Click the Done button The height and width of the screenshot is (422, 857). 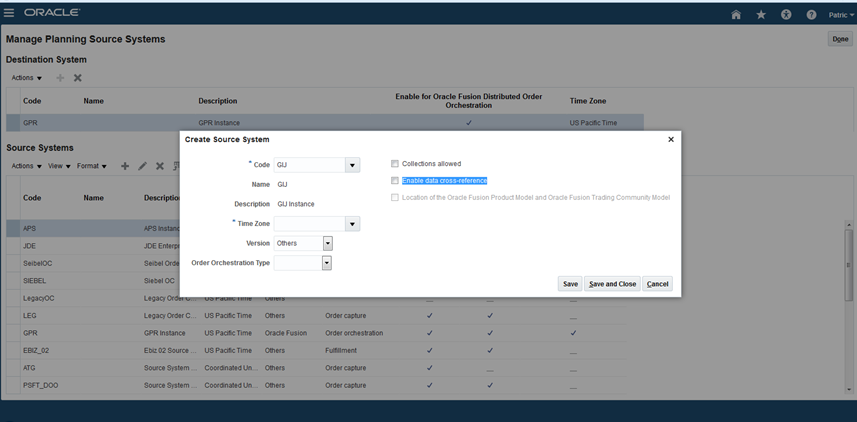pos(840,39)
